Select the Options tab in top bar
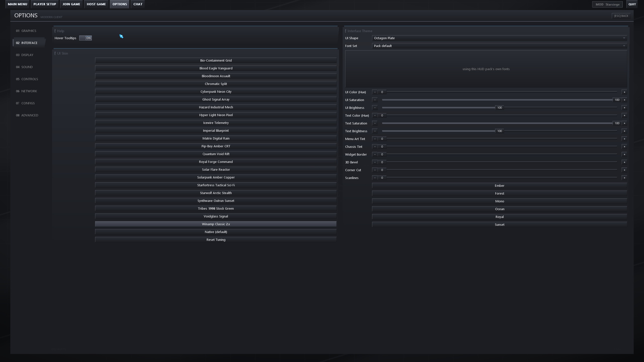Screen dimensions: 644x362 pyautogui.click(x=119, y=4)
